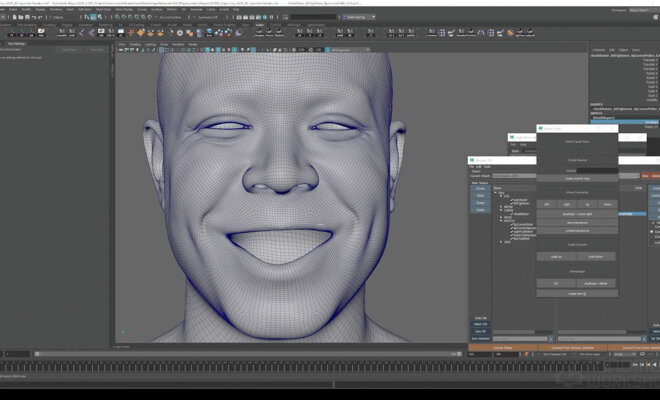This screenshot has width=660, height=400.
Task: Select by object type mode icon
Action: tap(93, 17)
